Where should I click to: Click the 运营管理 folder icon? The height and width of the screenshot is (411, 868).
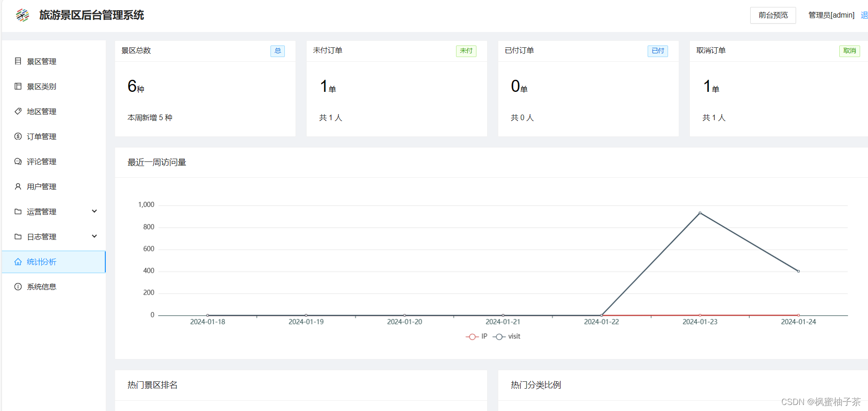[18, 212]
